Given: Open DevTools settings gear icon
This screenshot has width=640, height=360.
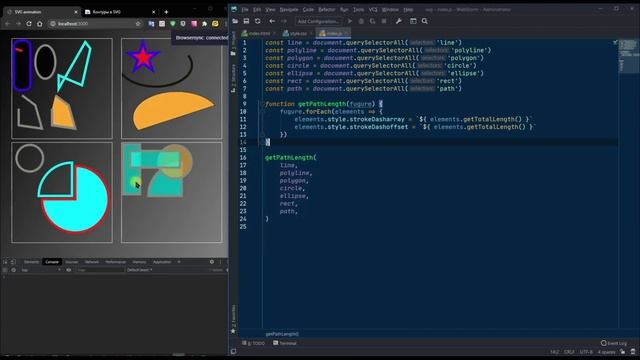Looking at the screenshot, I should pos(212,262).
